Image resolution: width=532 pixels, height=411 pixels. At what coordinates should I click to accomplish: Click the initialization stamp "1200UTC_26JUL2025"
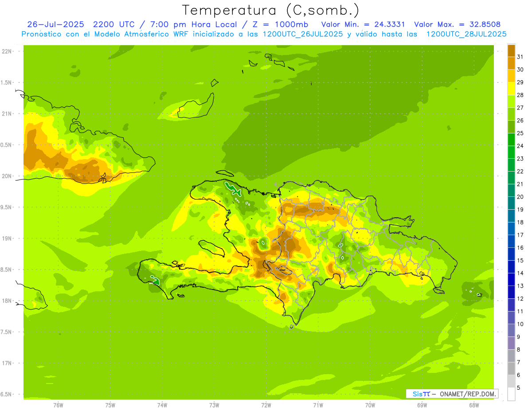pos(303,34)
